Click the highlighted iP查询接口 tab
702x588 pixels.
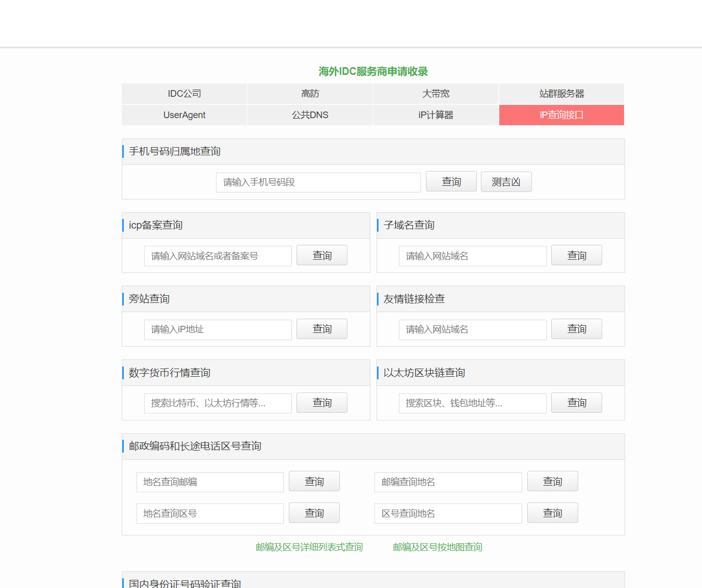click(x=561, y=115)
